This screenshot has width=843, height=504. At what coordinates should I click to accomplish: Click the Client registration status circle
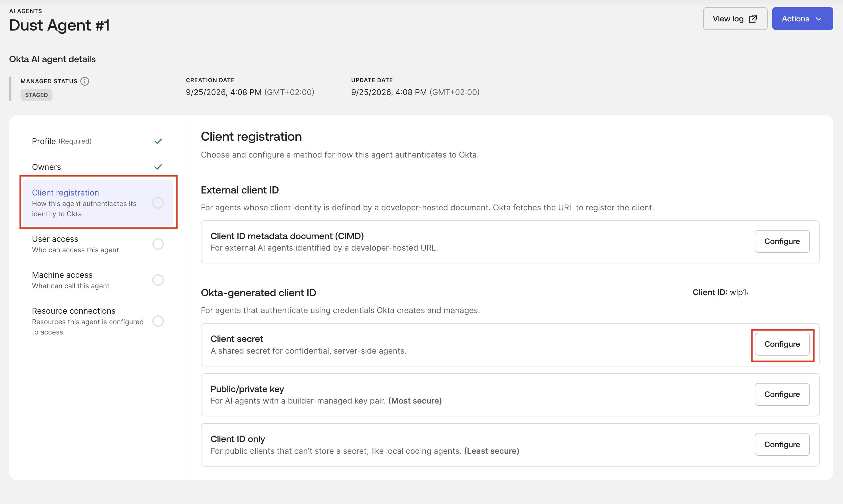158,203
